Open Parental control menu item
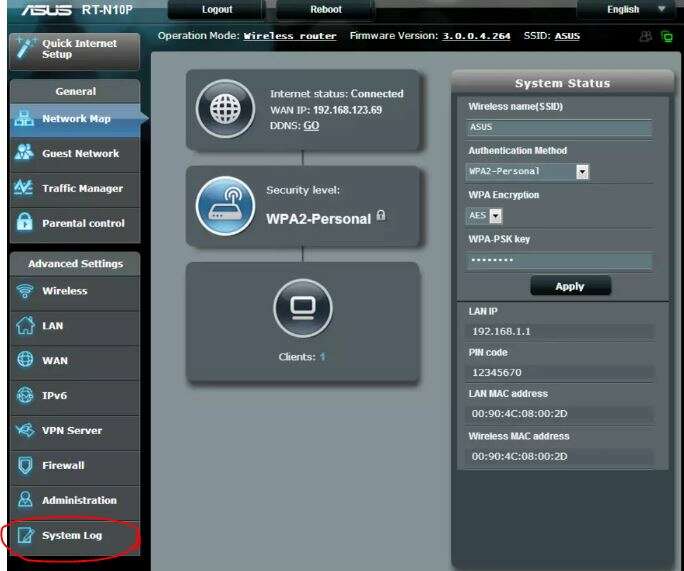This screenshot has width=684, height=571. click(75, 223)
